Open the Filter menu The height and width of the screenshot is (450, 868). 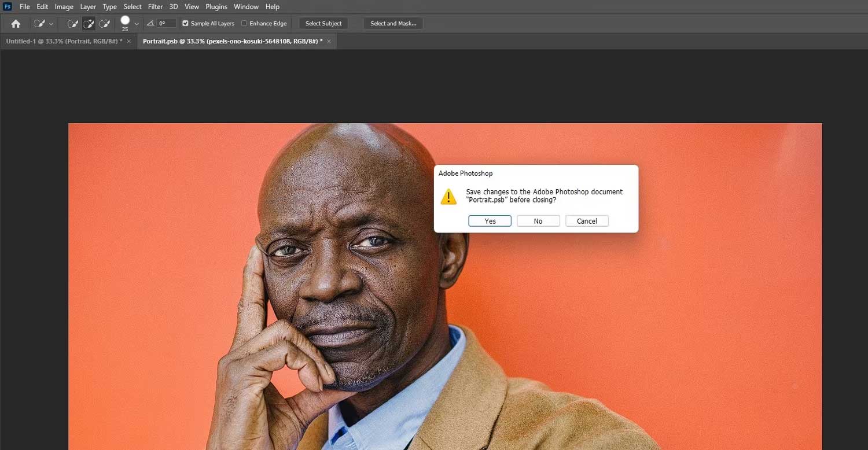155,6
